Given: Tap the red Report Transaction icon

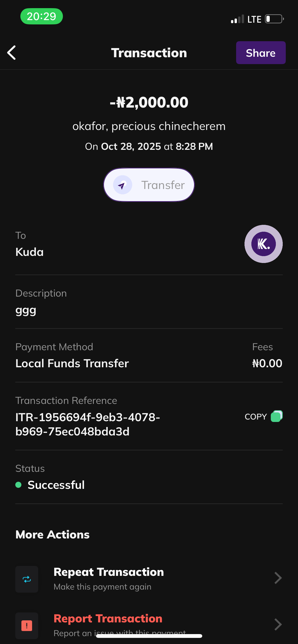Looking at the screenshot, I should (27, 625).
